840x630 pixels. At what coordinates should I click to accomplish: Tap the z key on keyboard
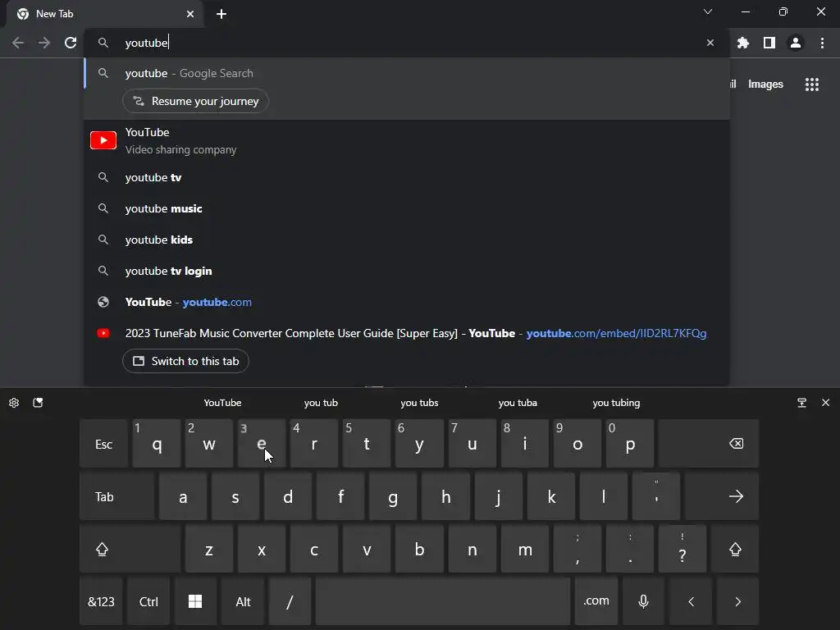[209, 549]
